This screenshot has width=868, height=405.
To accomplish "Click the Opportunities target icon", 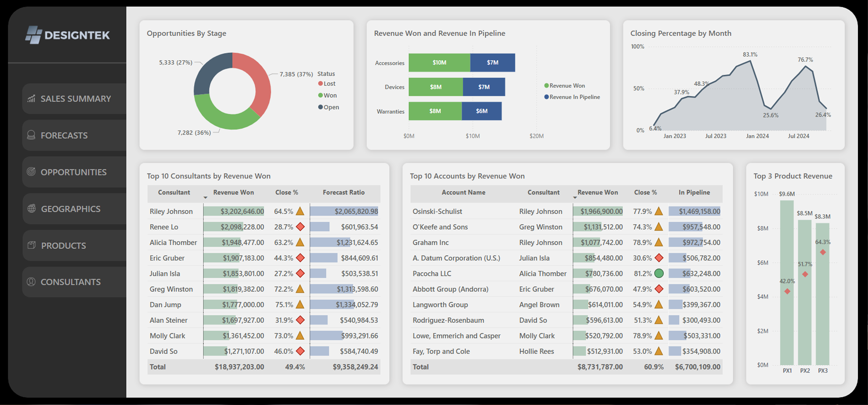I will [31, 172].
